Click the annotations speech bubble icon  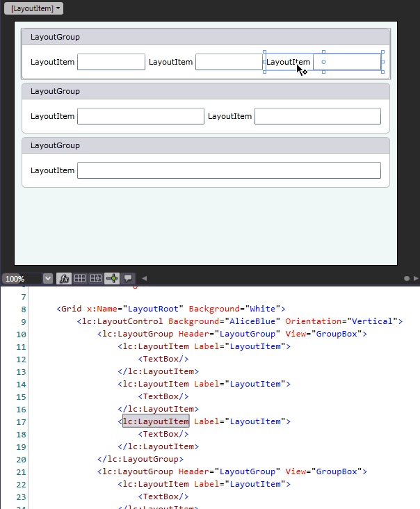coord(128,278)
